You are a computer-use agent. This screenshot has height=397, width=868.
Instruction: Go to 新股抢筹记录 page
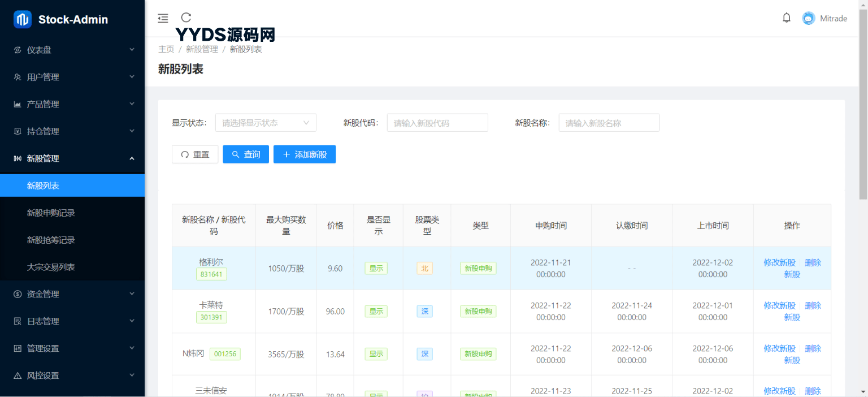[51, 240]
